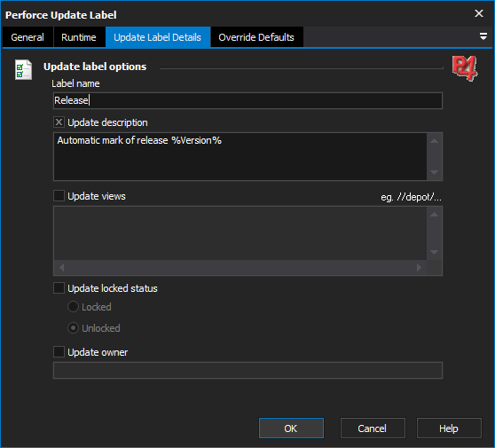Image resolution: width=495 pixels, height=448 pixels.
Task: Select the Locked radio button
Action: [73, 307]
